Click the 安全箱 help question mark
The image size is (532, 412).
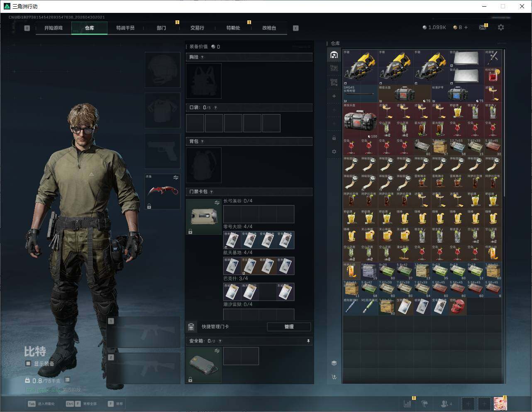click(x=220, y=341)
